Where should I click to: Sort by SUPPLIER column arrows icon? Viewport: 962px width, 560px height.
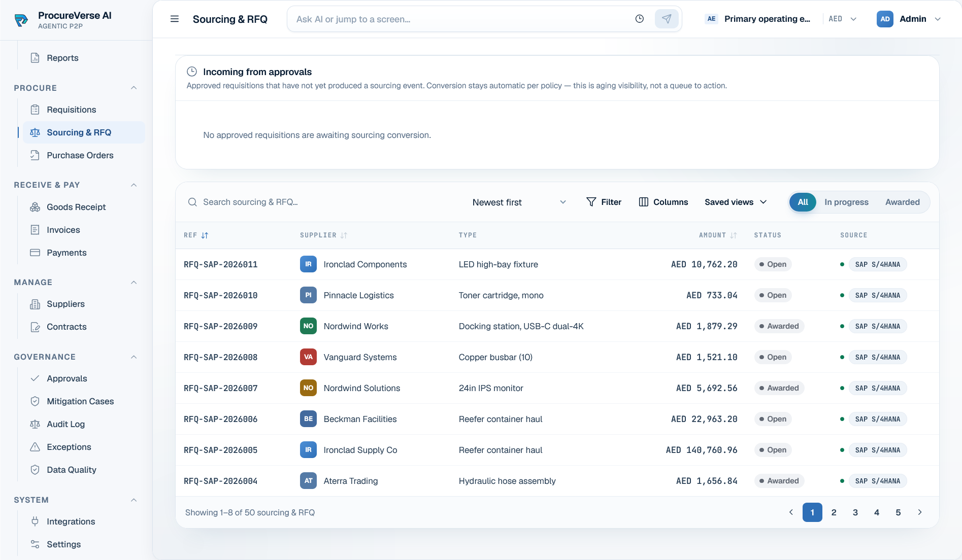pyautogui.click(x=344, y=235)
